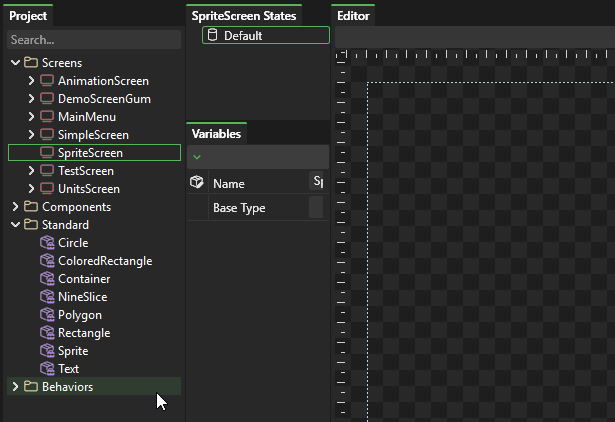Image resolution: width=615 pixels, height=422 pixels.
Task: Expand the Components folder
Action: 15,207
